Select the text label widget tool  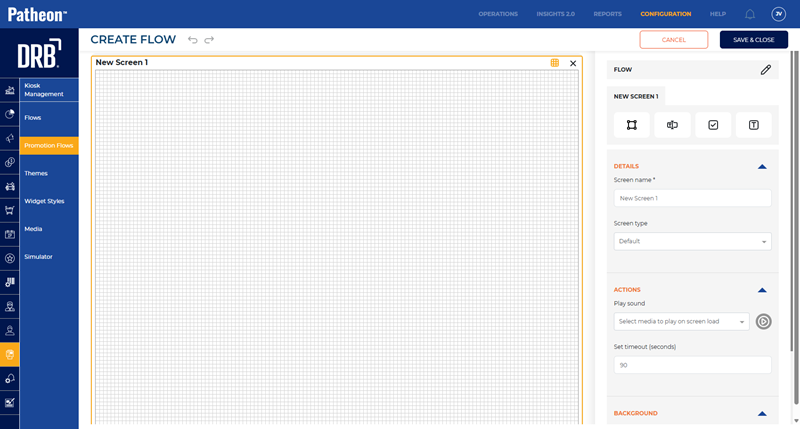point(753,125)
